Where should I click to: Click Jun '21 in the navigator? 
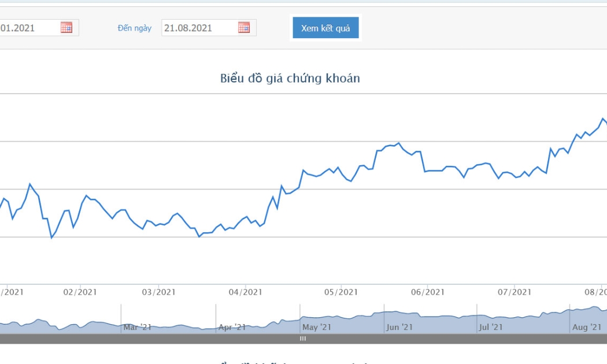coord(399,327)
